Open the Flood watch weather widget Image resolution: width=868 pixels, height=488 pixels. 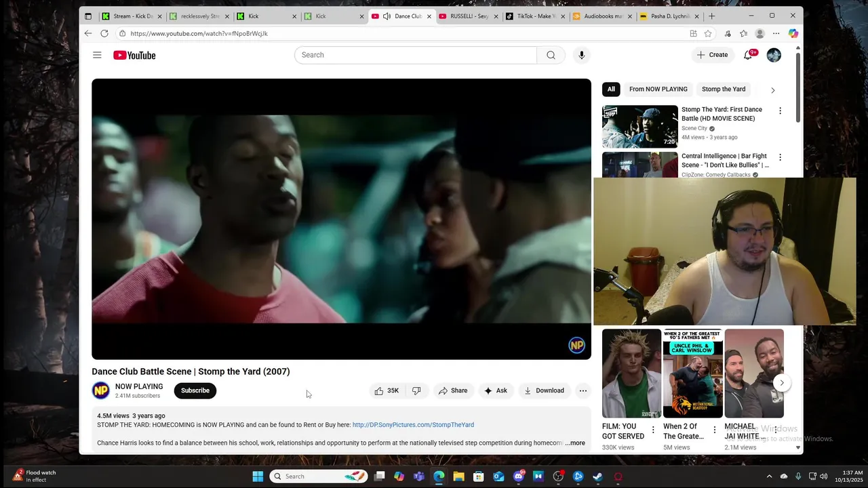(x=35, y=476)
